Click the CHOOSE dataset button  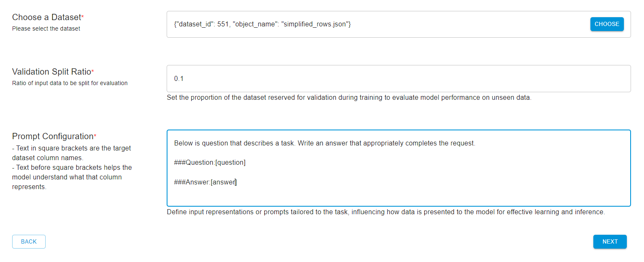coord(607,24)
